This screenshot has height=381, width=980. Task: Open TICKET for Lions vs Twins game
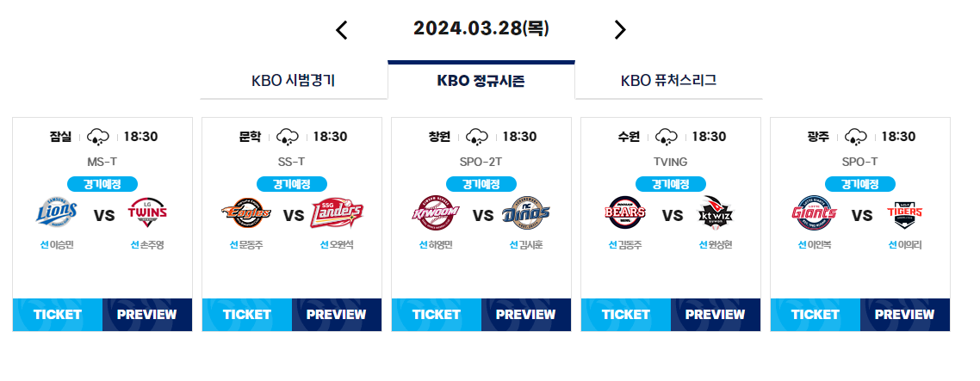tap(58, 315)
